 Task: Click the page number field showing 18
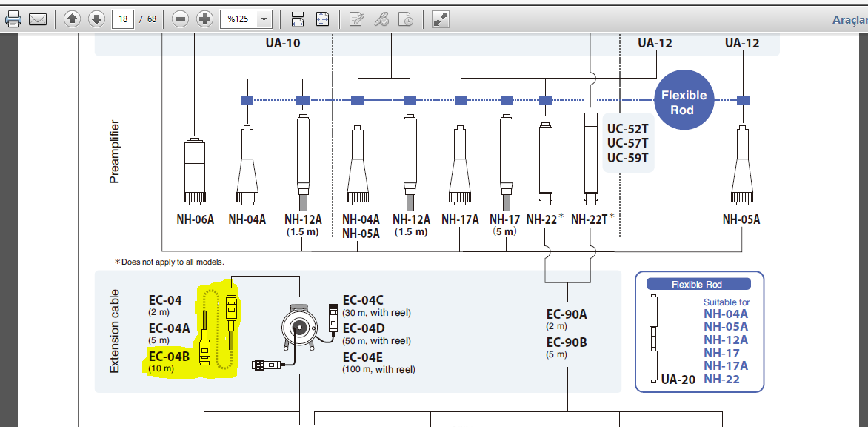(x=123, y=19)
